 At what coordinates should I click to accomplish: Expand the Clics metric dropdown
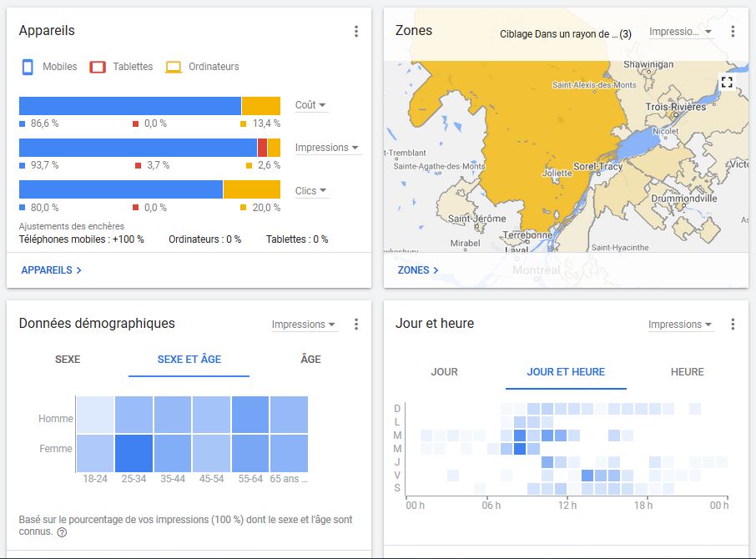click(x=310, y=191)
